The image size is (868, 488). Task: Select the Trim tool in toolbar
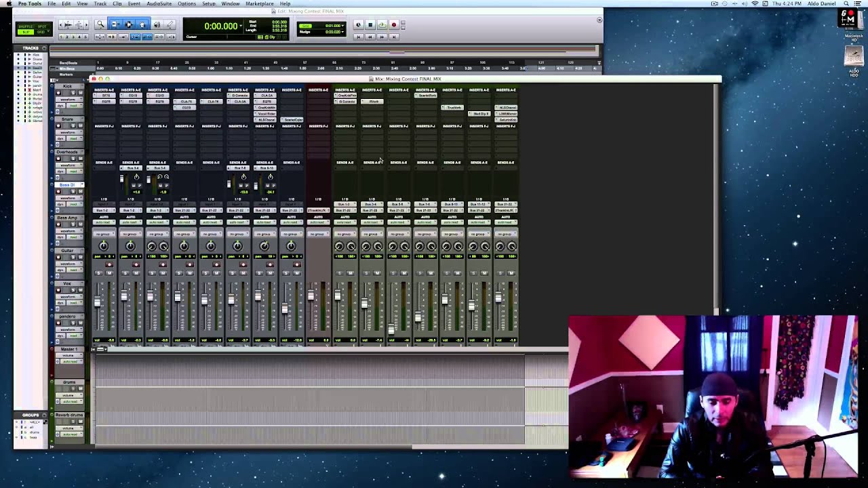click(x=115, y=25)
